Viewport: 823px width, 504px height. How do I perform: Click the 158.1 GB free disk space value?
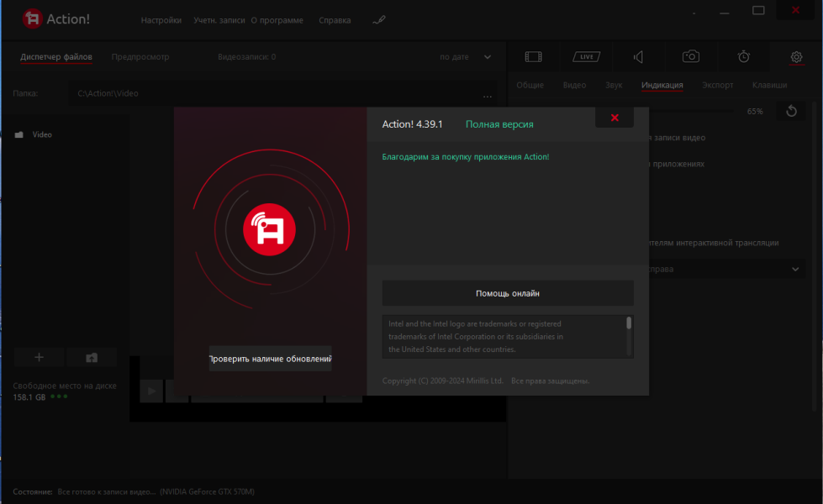(x=29, y=397)
